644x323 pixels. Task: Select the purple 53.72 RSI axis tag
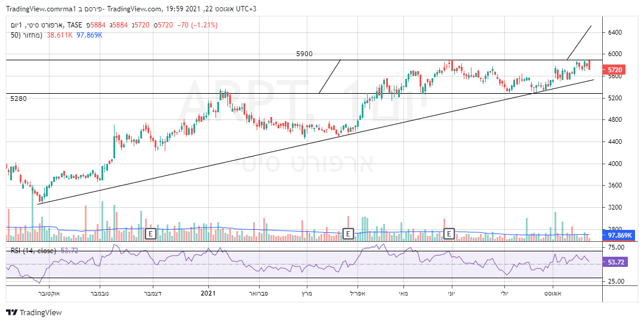tap(615, 262)
